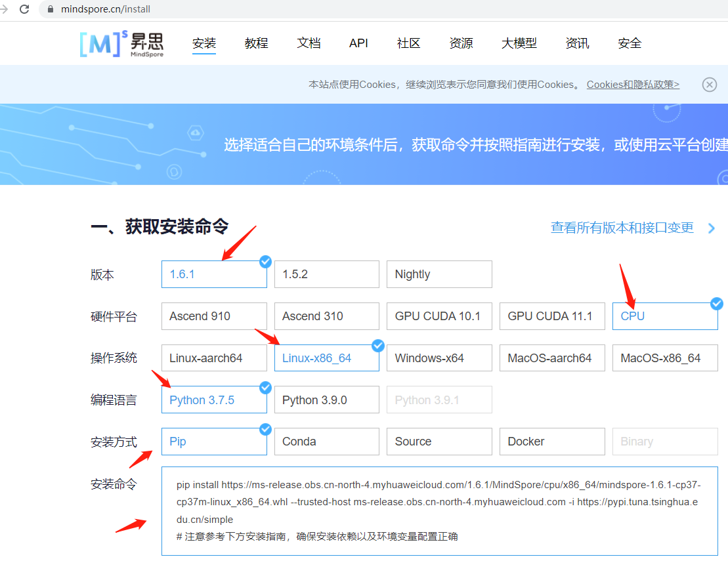This screenshot has height=580, width=728.
Task: Click the 一、获取安装命令 heading
Action: click(x=160, y=227)
